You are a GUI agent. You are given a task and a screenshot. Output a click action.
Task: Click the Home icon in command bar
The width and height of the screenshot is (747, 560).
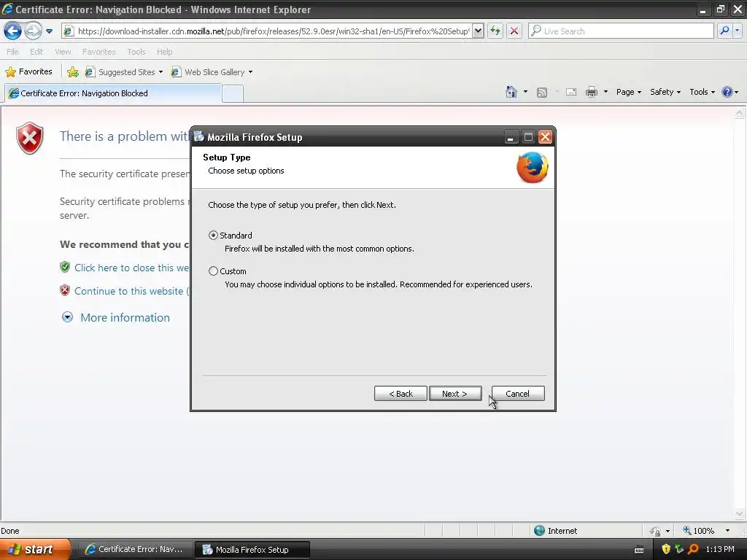click(x=511, y=92)
